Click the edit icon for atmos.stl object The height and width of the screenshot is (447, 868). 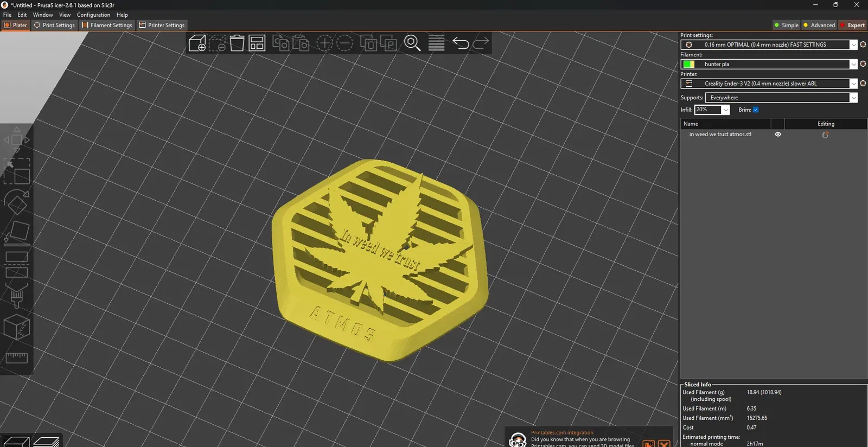pyautogui.click(x=826, y=135)
